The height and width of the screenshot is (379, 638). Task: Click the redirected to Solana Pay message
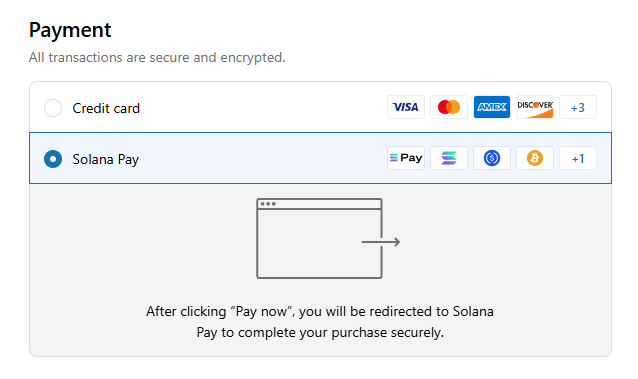320,322
